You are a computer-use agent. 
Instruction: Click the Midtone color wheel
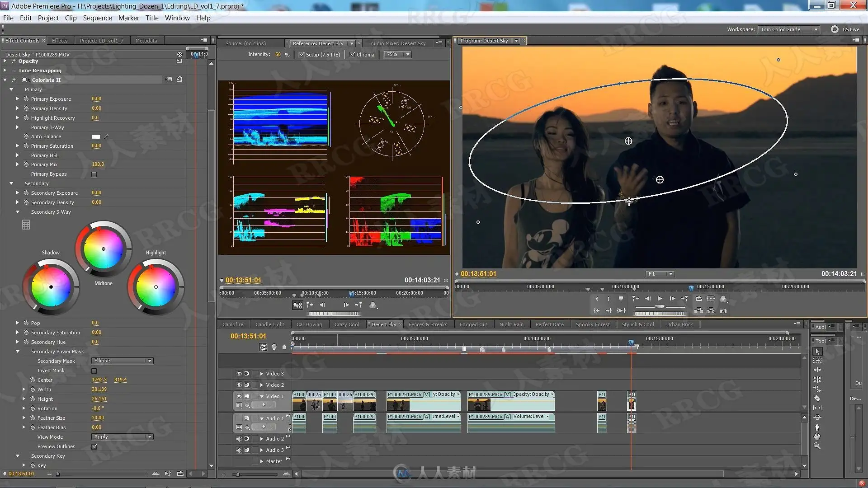click(x=104, y=249)
